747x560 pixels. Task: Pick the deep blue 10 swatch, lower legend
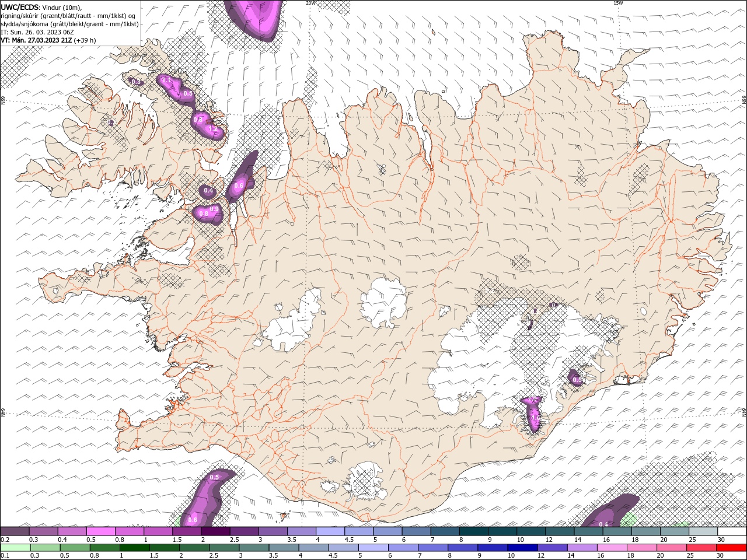click(522, 548)
